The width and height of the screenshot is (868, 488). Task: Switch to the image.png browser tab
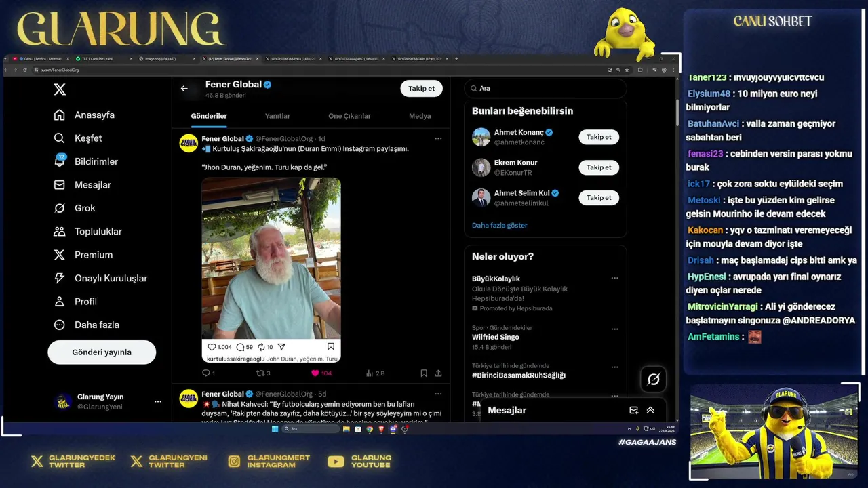pos(165,59)
